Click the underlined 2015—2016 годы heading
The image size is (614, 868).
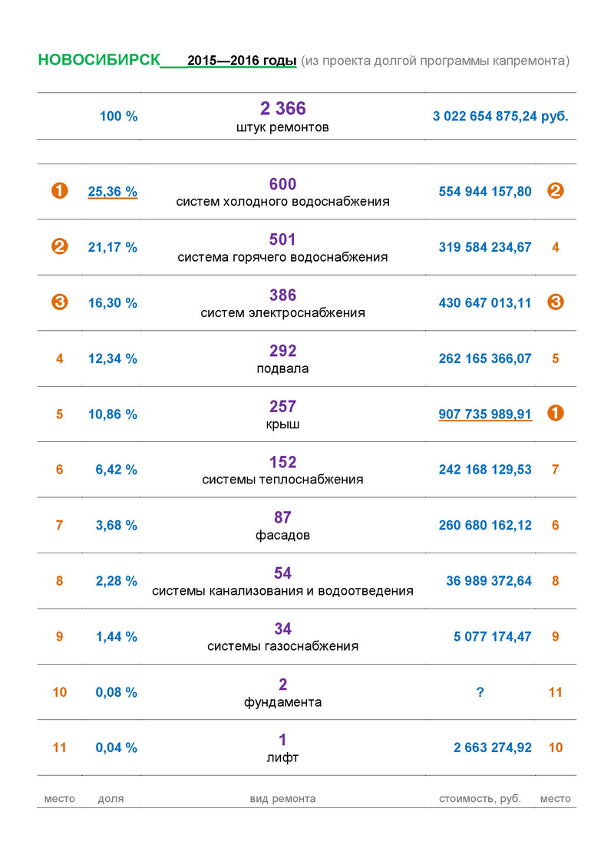tap(242, 61)
